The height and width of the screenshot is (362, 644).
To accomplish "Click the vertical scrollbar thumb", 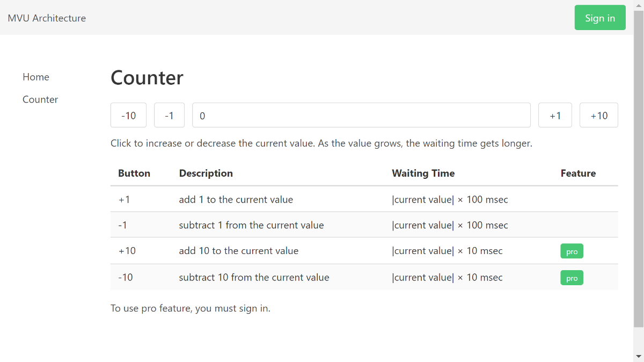I will [x=639, y=166].
